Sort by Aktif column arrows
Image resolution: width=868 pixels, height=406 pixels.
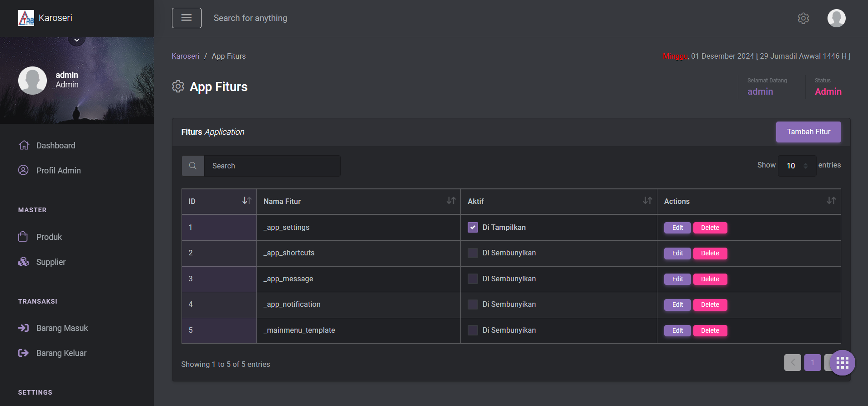tap(647, 201)
